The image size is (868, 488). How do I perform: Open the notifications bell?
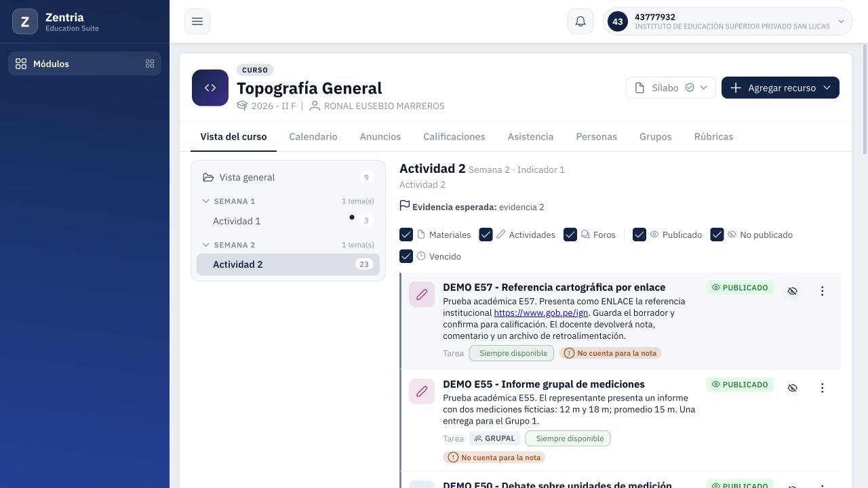(580, 22)
